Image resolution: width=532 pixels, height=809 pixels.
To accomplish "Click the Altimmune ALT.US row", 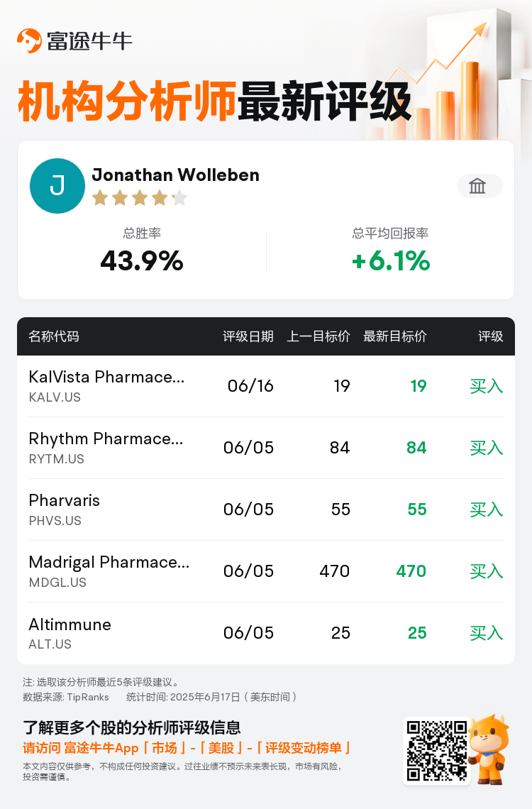I will (266, 633).
